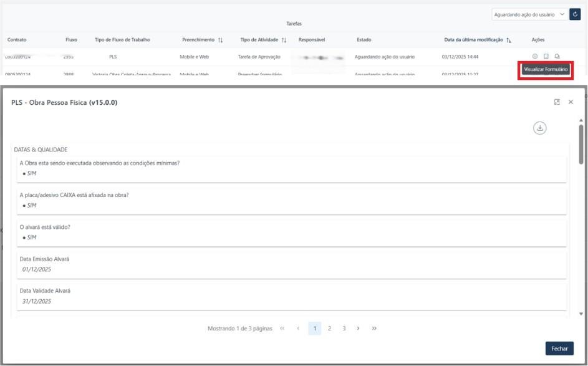
Task: Click the Data Validade Alvará field
Action: [x=292, y=296]
